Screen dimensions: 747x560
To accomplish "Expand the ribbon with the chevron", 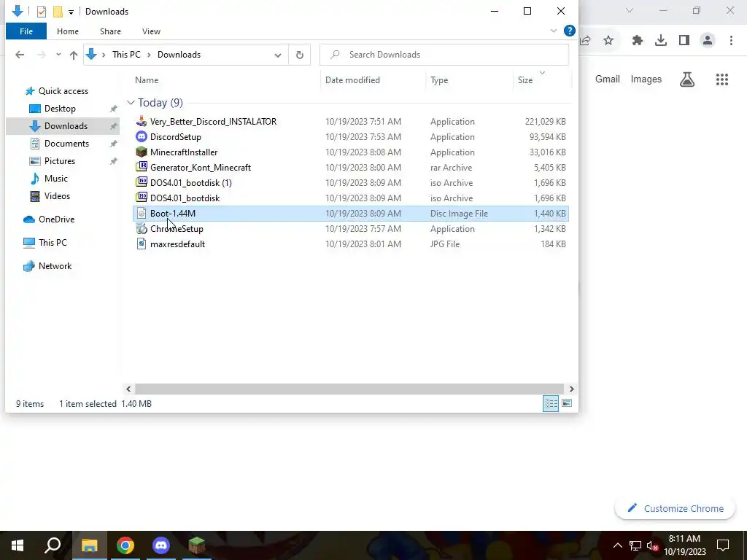I will (554, 31).
